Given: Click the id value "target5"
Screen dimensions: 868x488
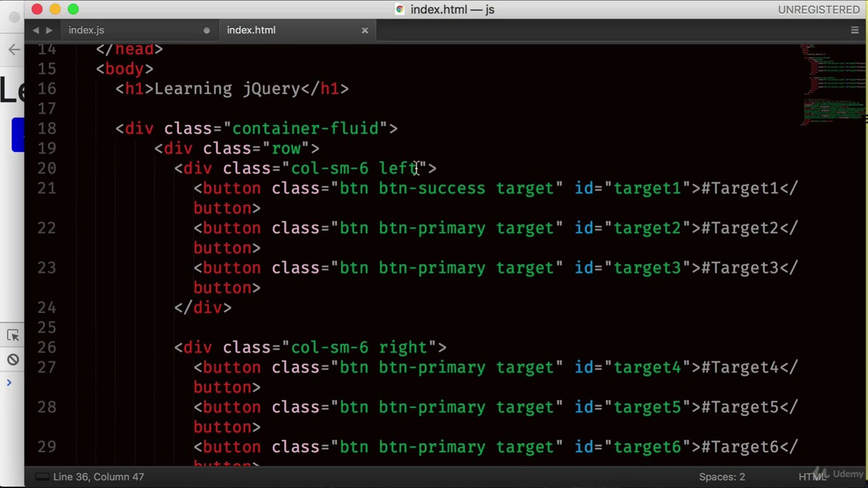Looking at the screenshot, I should click(x=647, y=407).
